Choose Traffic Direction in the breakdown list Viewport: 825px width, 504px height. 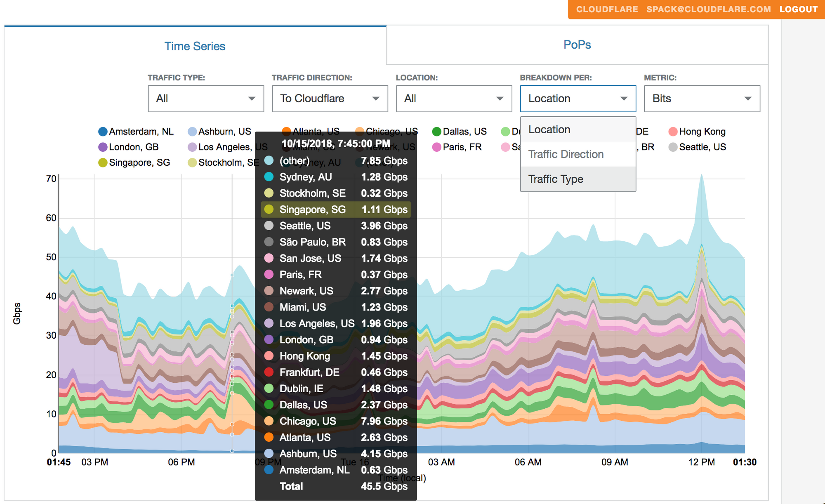pyautogui.click(x=578, y=154)
